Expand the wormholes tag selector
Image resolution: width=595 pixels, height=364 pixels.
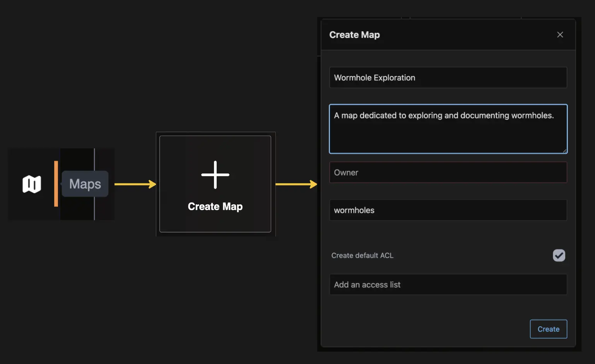tap(448, 210)
